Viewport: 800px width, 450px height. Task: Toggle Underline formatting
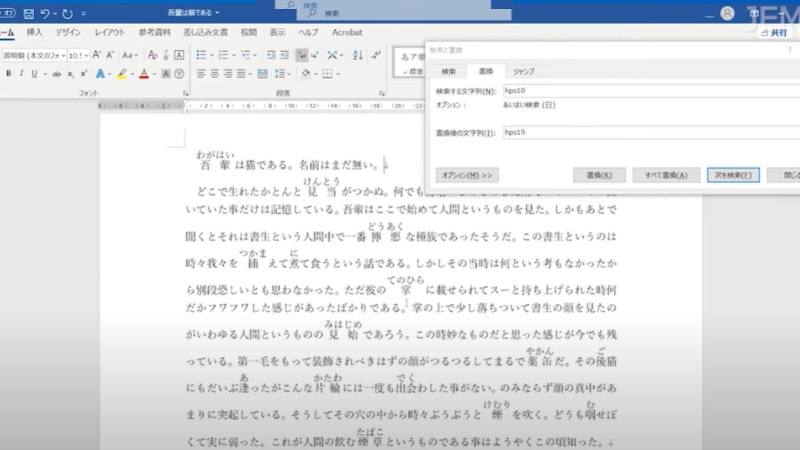click(x=34, y=74)
